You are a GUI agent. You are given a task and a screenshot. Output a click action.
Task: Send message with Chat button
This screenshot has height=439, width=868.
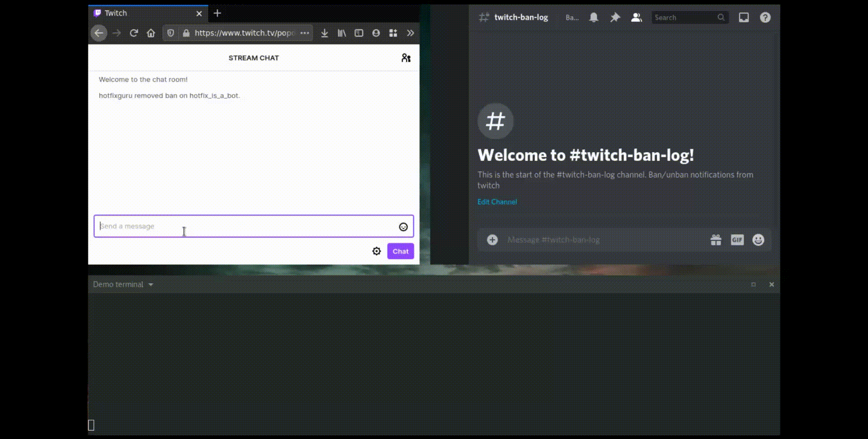(x=401, y=251)
